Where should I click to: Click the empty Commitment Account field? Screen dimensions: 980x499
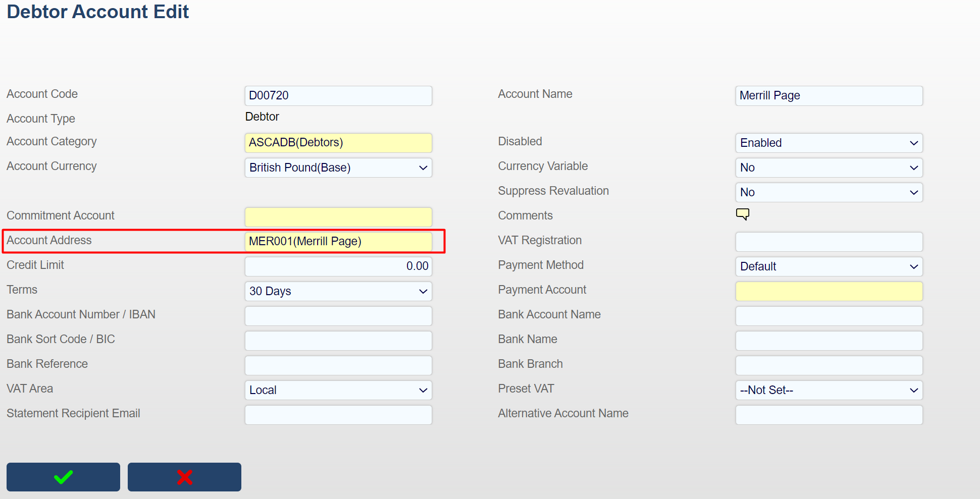click(x=338, y=217)
